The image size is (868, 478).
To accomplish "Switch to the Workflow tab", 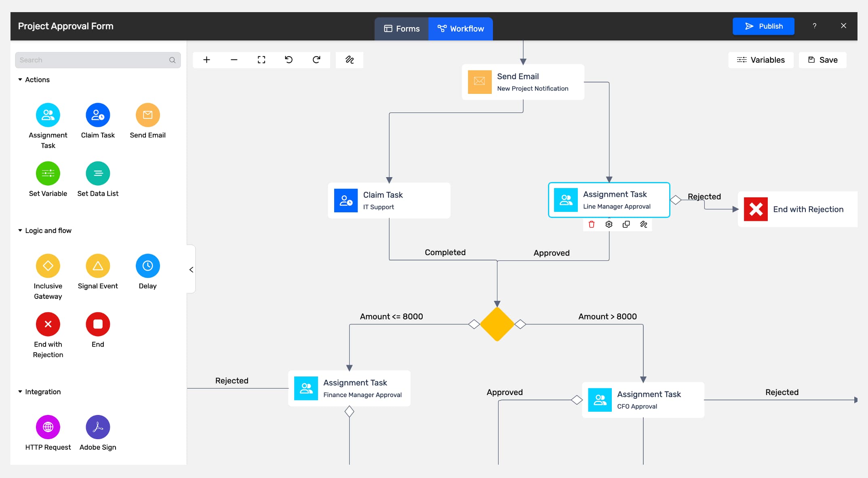I will click(x=461, y=29).
